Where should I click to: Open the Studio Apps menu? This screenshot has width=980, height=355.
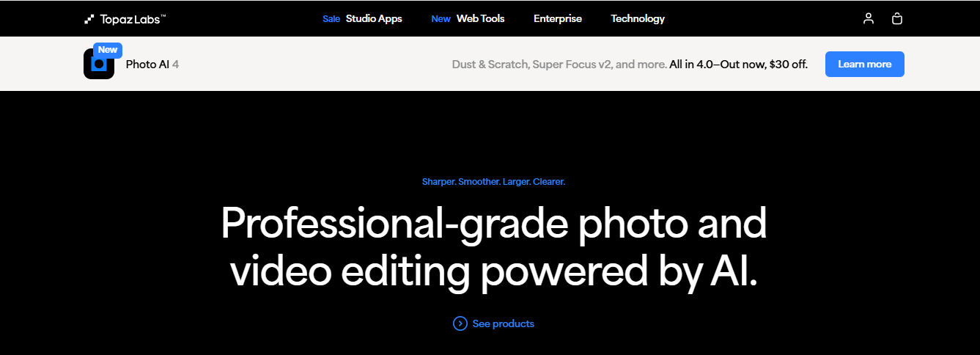pyautogui.click(x=374, y=18)
